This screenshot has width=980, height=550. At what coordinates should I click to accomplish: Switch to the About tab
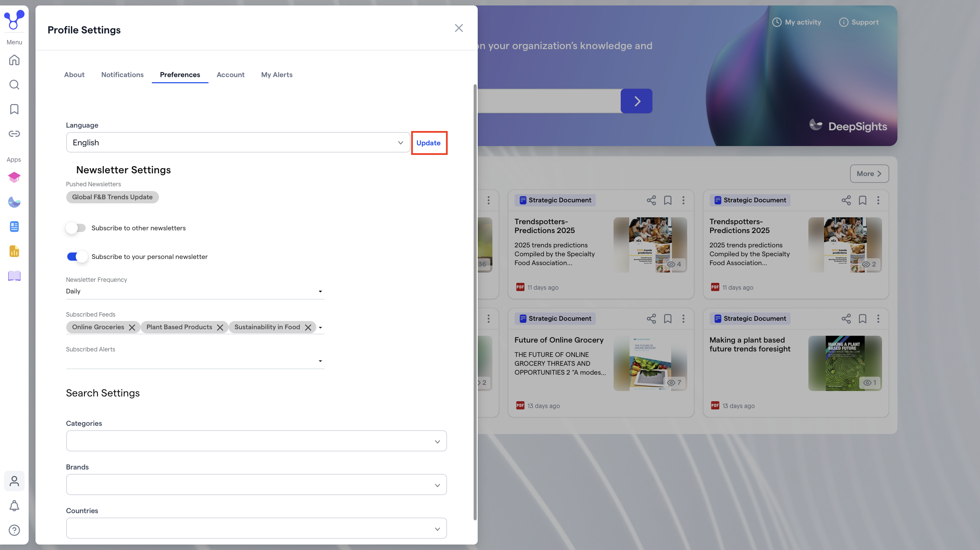pyautogui.click(x=74, y=75)
